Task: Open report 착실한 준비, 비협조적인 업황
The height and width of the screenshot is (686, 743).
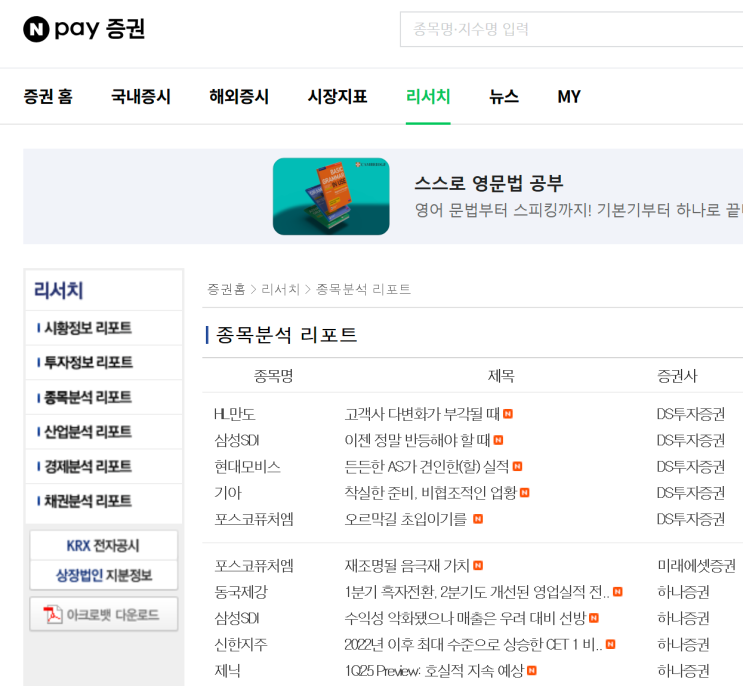Action: pos(430,493)
